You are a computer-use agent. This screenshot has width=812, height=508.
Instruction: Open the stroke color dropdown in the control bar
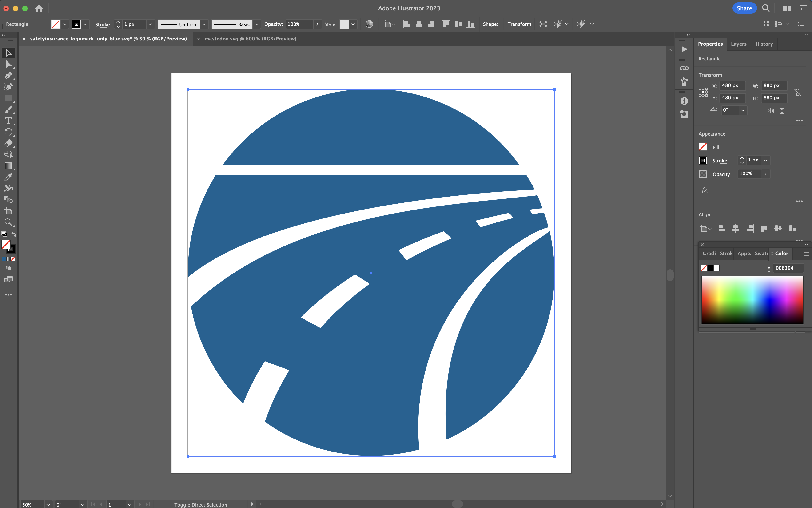pos(85,24)
